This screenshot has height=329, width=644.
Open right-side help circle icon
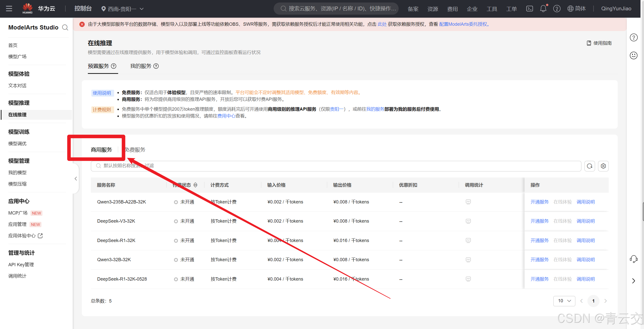point(634,37)
